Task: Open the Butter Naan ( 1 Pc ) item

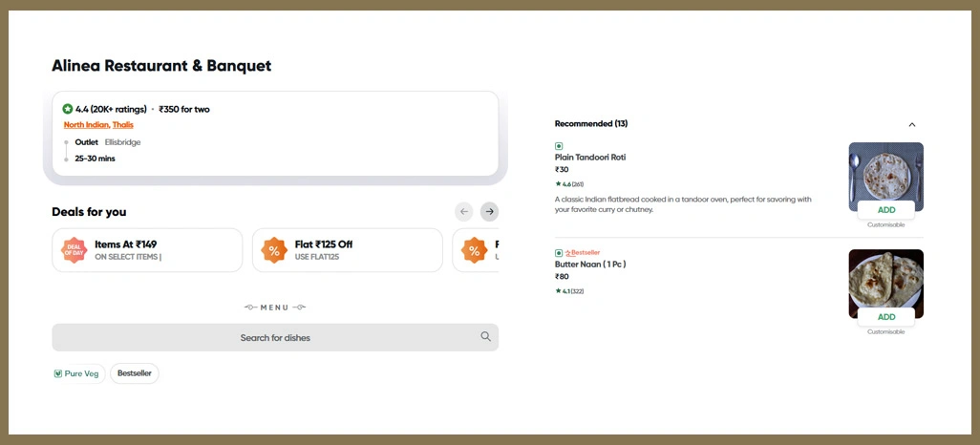Action: click(590, 265)
